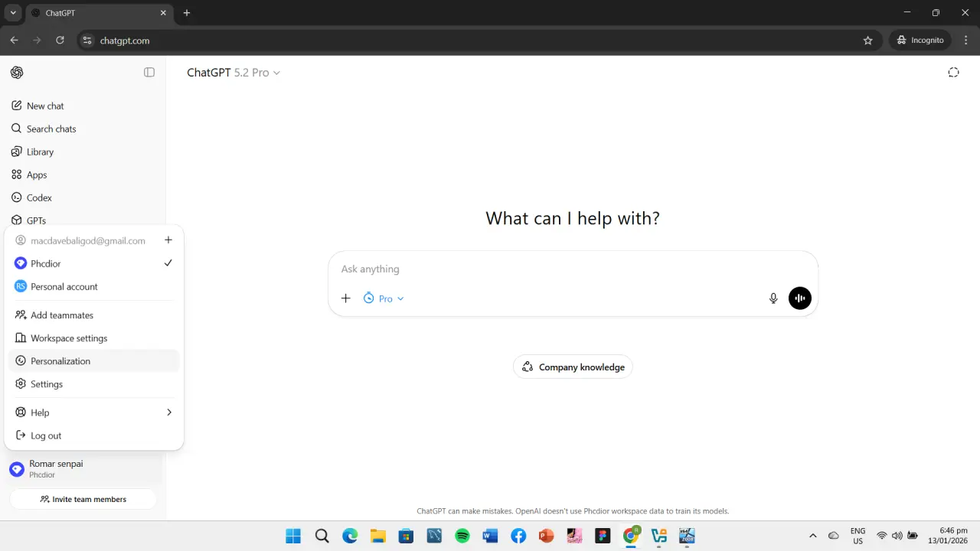The image size is (980, 551).
Task: Open the Pro thinking mode dropdown
Action: [384, 298]
